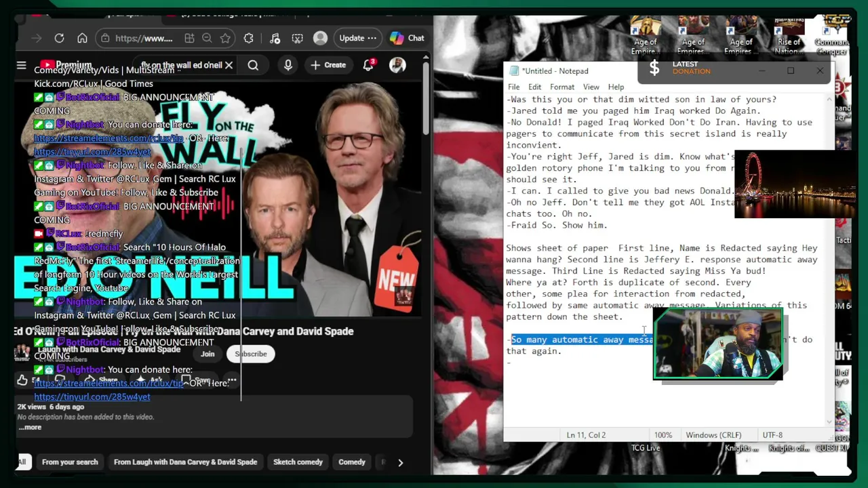Show more chips with the right arrow
The image size is (868, 488).
tap(400, 462)
